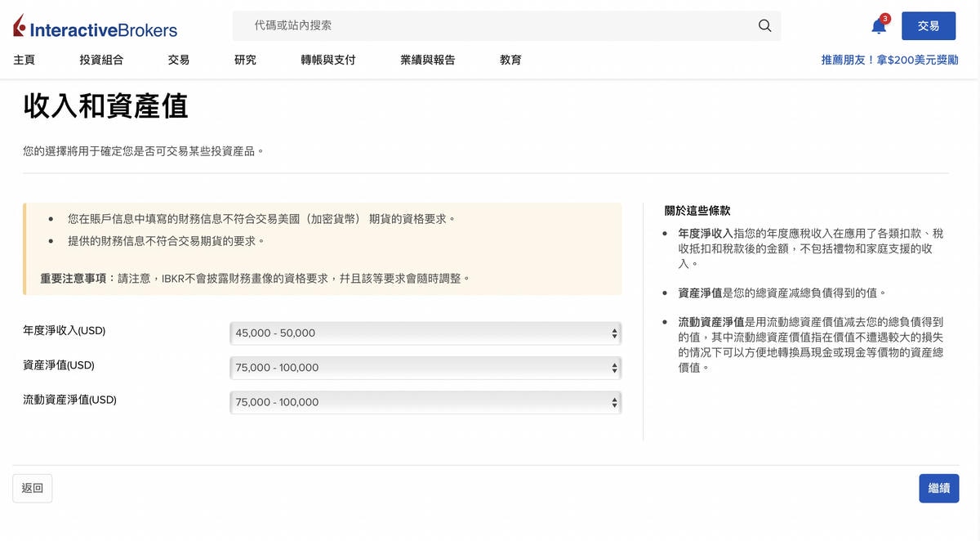Open the 推薦朋友 referral reward link
Viewport: 980px width, 541px height.
tap(889, 59)
